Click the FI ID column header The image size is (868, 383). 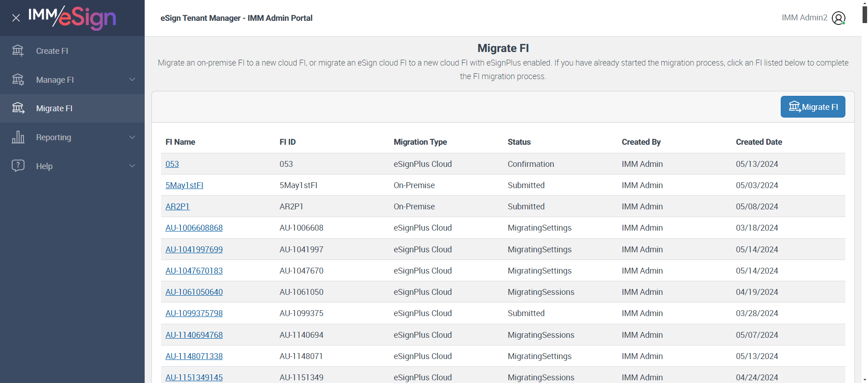[x=288, y=142]
